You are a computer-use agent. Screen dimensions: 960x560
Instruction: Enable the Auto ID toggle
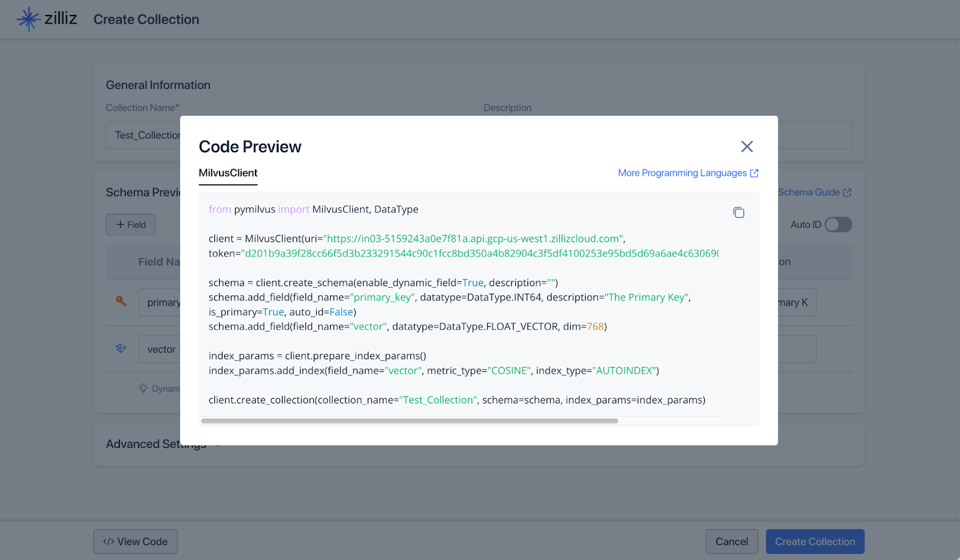838,224
